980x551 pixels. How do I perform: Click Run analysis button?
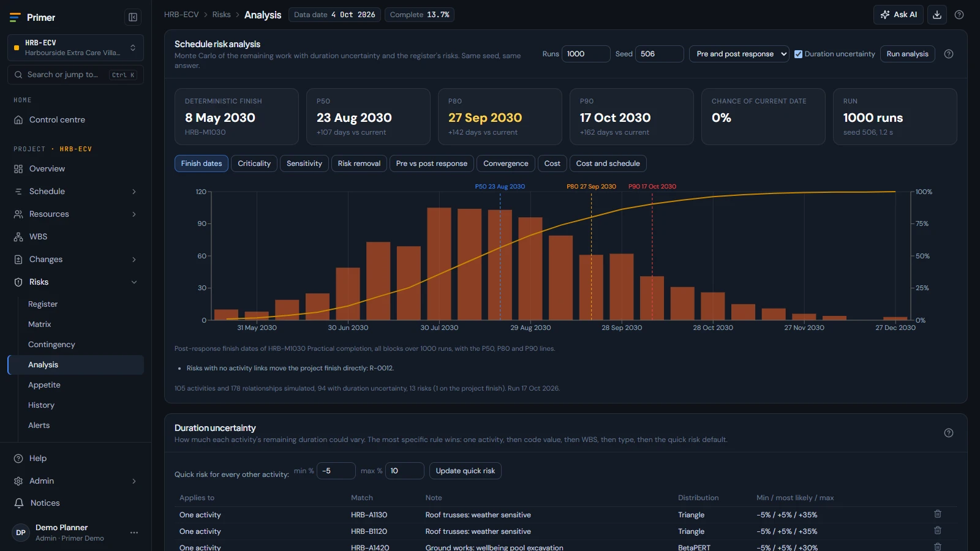point(908,54)
